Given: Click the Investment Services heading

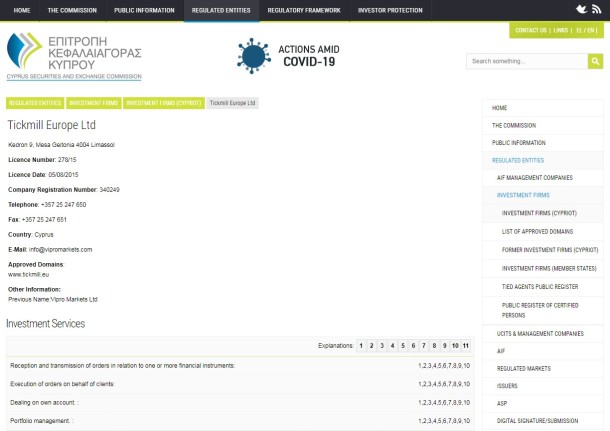Looking at the screenshot, I should coord(46,324).
